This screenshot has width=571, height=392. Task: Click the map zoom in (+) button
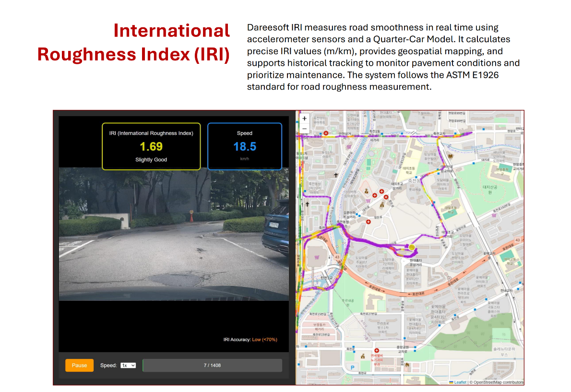click(x=304, y=119)
